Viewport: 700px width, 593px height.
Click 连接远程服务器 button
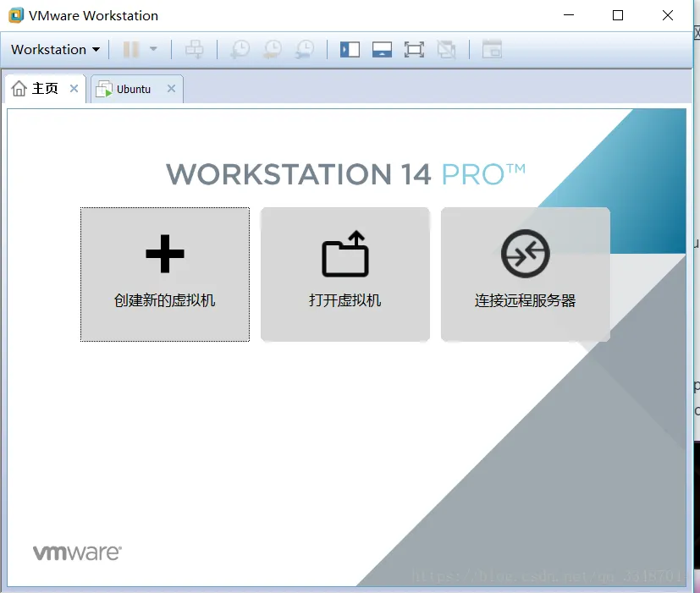[x=526, y=274]
